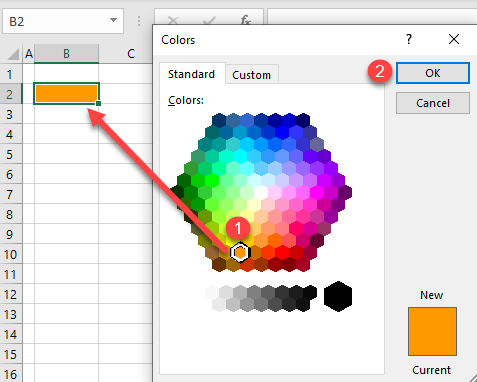The height and width of the screenshot is (382, 477).
Task: Click the insert function fx icon
Action: pyautogui.click(x=245, y=21)
